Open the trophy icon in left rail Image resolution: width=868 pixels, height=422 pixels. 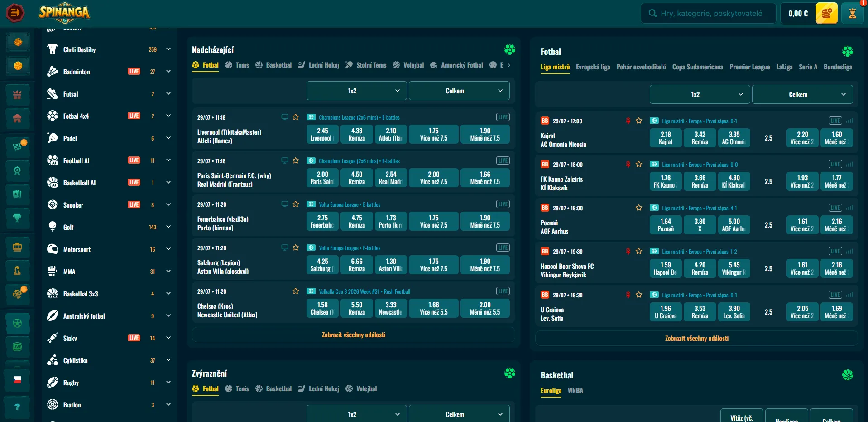click(x=17, y=218)
